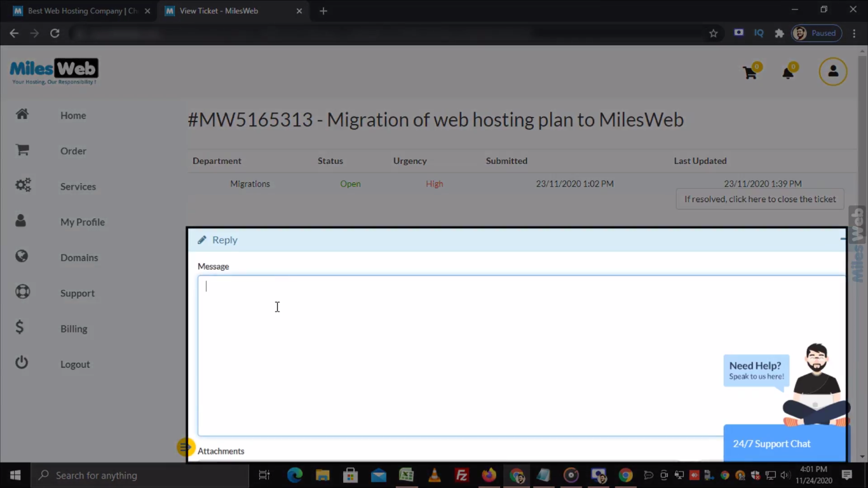Viewport: 868px width, 488px height.
Task: Click the Billing dollar icon
Action: pyautogui.click(x=20, y=327)
